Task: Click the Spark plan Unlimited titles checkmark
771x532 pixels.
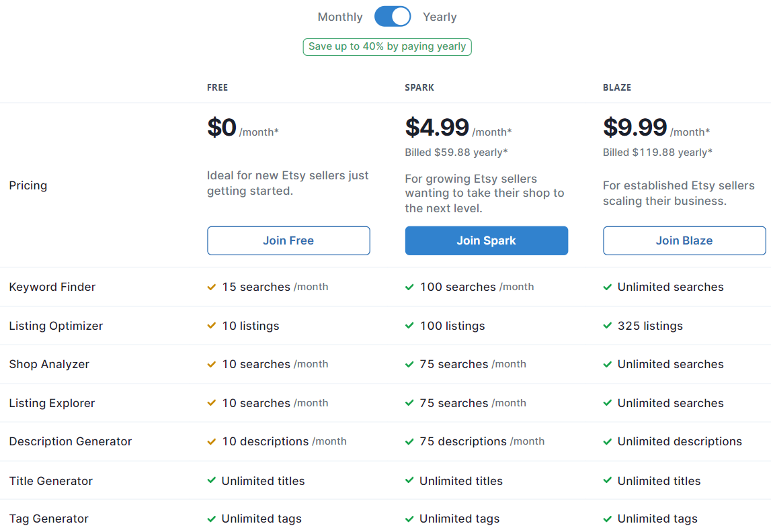Action: pyautogui.click(x=409, y=480)
